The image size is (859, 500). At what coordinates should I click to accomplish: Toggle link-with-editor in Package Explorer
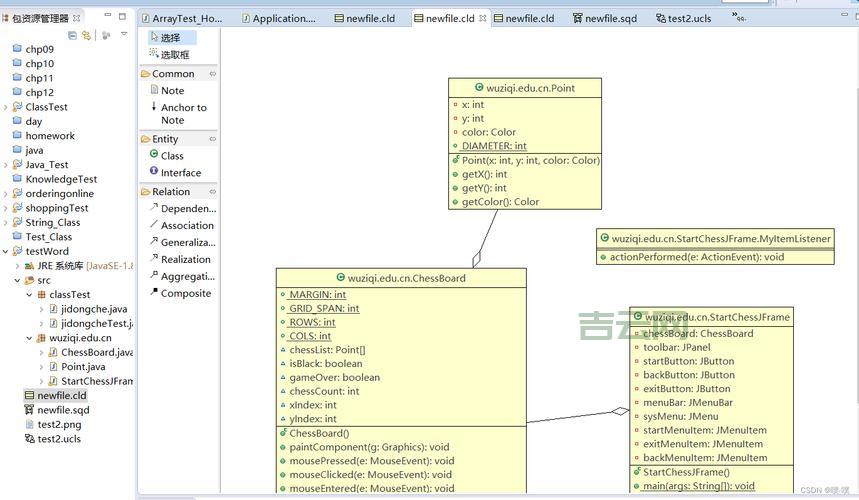[87, 35]
